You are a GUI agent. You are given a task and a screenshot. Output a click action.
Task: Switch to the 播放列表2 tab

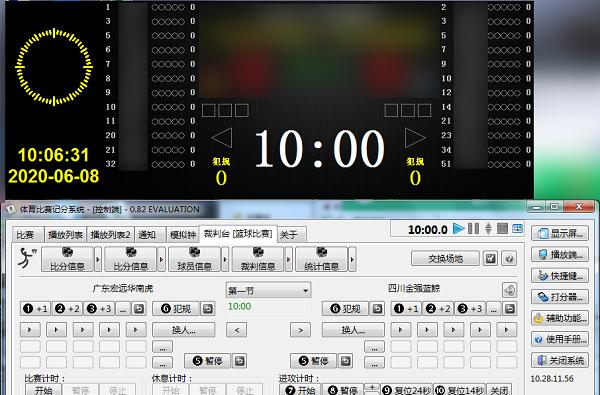click(111, 235)
